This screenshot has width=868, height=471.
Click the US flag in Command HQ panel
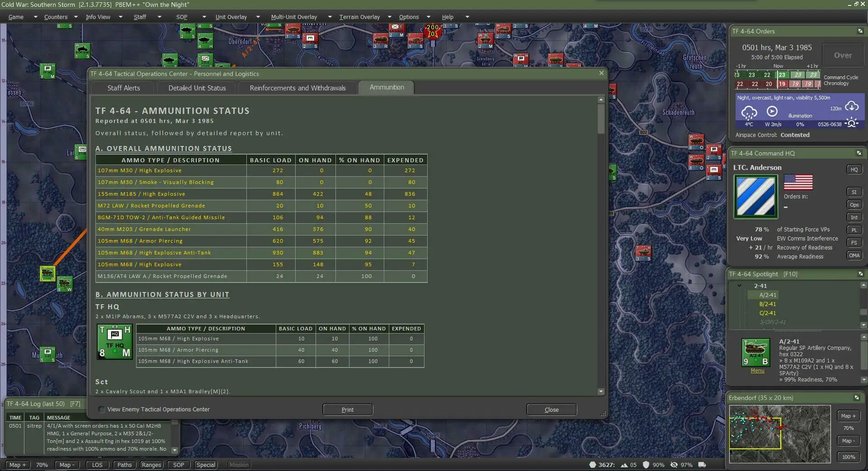[x=798, y=182]
